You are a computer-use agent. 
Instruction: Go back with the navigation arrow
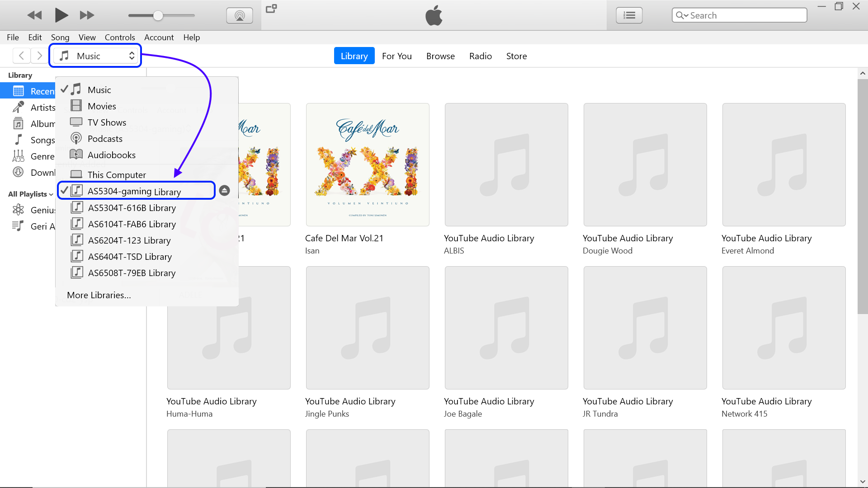click(21, 56)
